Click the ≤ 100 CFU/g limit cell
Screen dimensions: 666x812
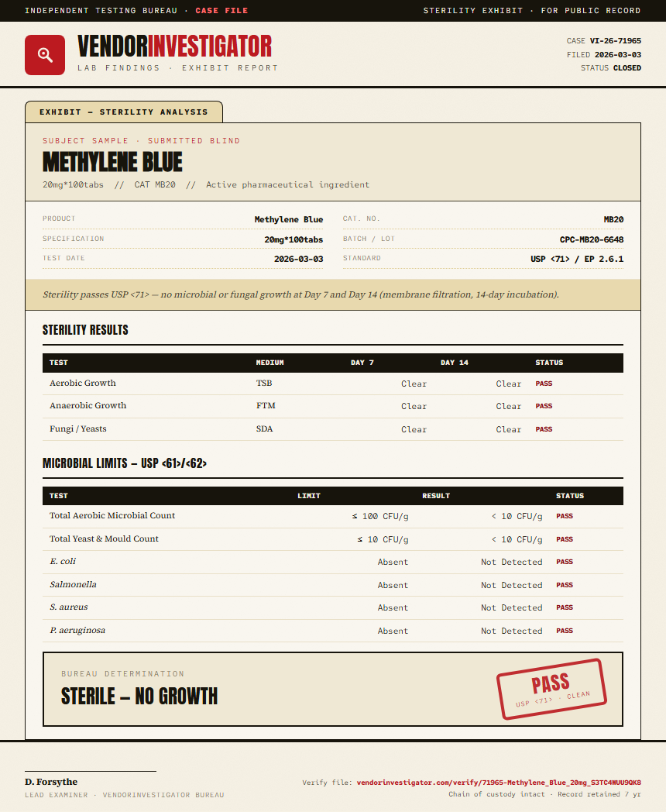[380, 516]
